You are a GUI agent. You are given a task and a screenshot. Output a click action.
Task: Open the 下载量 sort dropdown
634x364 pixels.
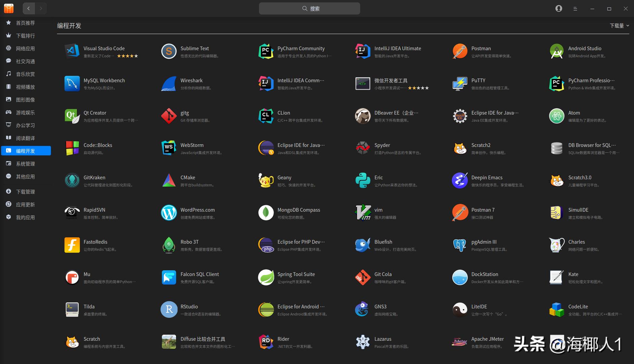tap(619, 25)
